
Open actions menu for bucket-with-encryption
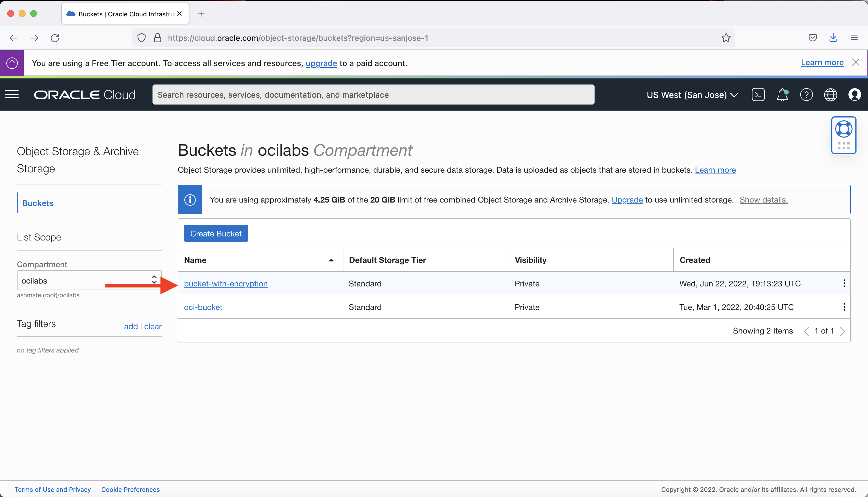point(844,283)
